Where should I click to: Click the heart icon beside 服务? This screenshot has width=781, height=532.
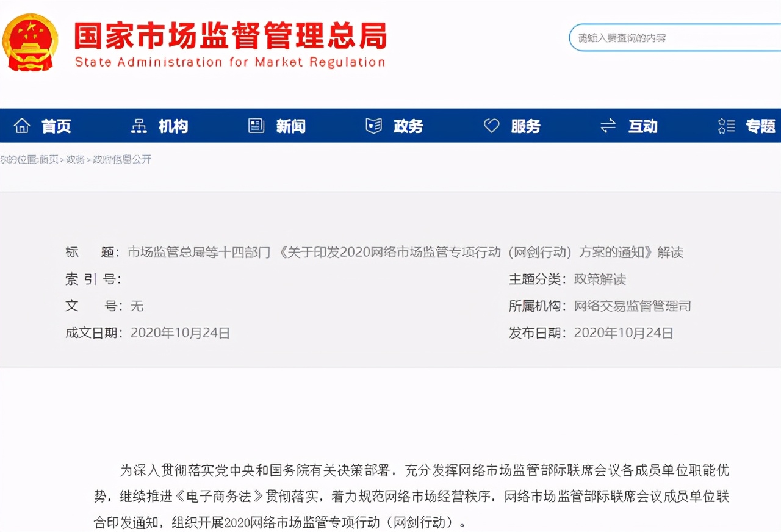(x=491, y=125)
